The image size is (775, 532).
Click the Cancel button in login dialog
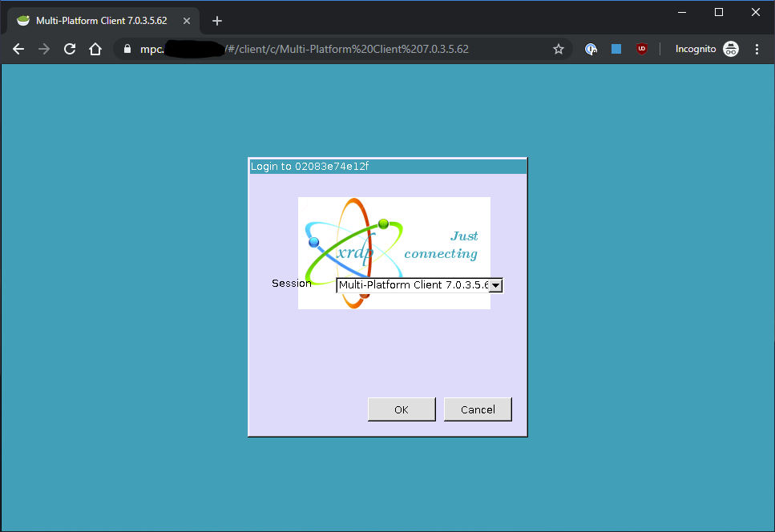point(478,409)
